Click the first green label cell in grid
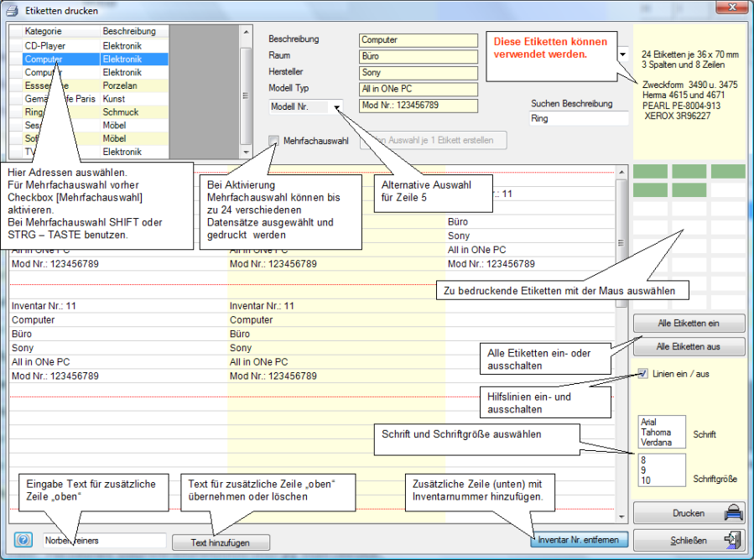Viewport: 754px width, 560px height. (x=650, y=172)
